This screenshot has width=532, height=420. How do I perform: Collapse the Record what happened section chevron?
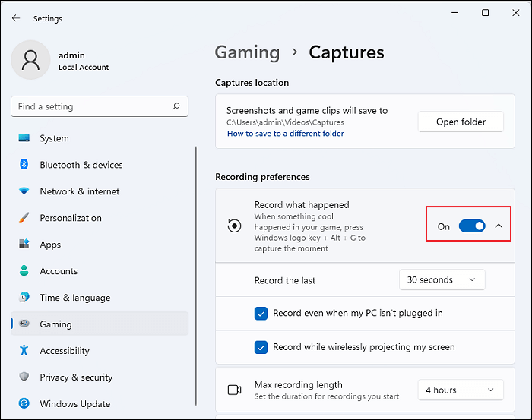(499, 226)
